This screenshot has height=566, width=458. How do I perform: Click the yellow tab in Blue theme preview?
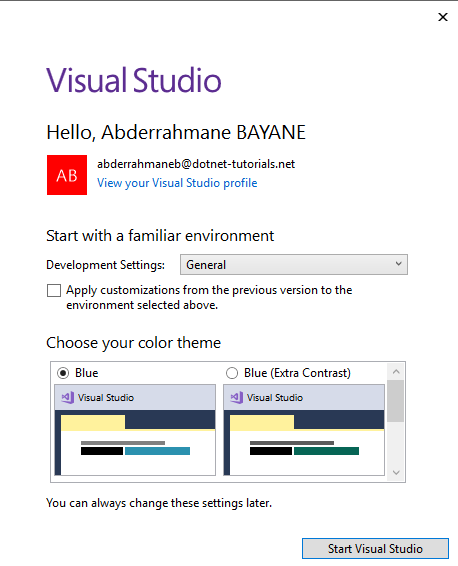click(x=93, y=422)
